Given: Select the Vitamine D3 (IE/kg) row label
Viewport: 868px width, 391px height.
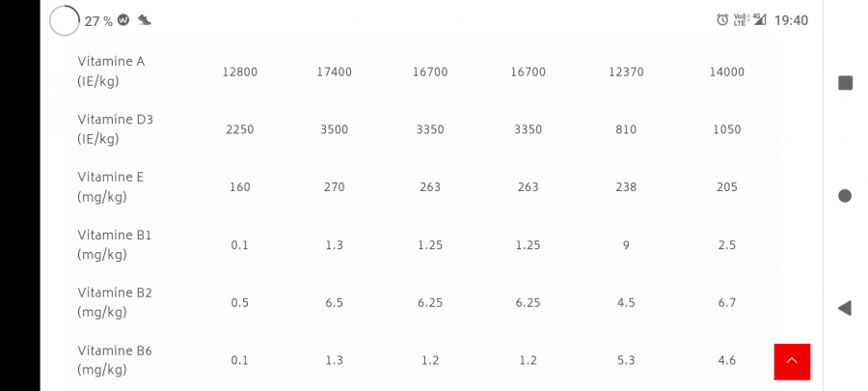Looking at the screenshot, I should [115, 129].
